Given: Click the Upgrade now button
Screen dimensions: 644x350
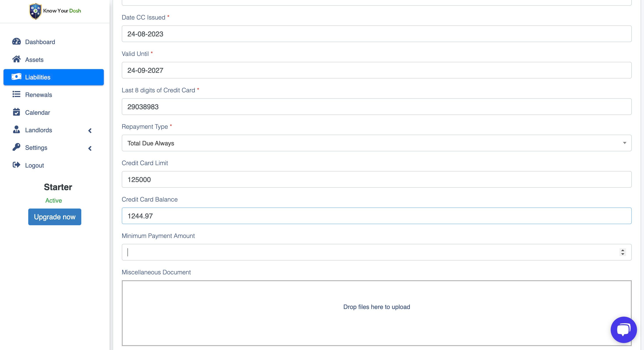Looking at the screenshot, I should tap(55, 217).
